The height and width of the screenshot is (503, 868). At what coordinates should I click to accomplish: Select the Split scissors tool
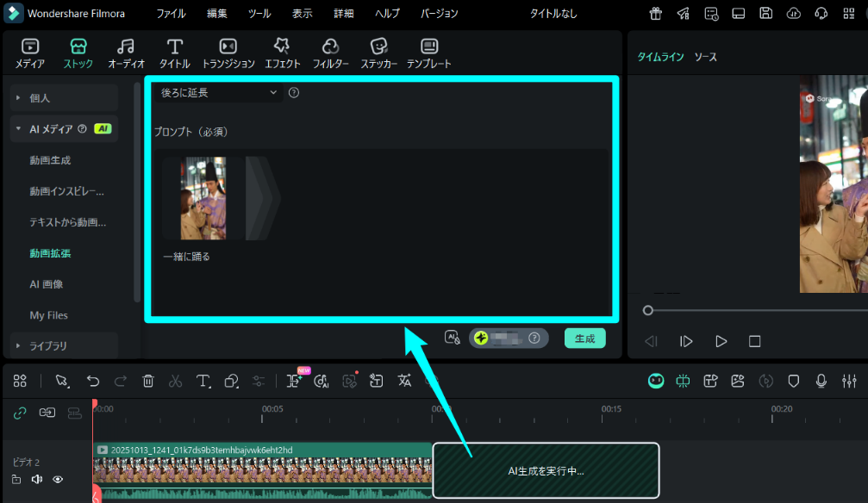[176, 380]
